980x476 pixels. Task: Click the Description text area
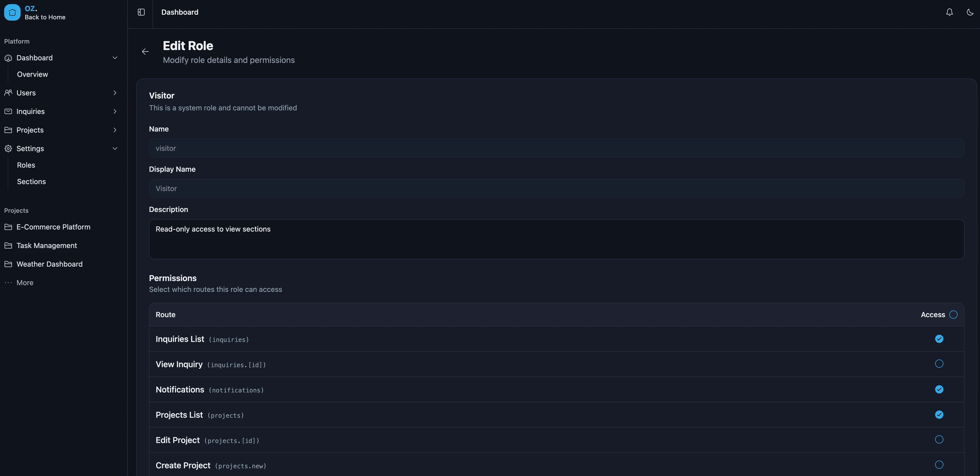tap(556, 239)
